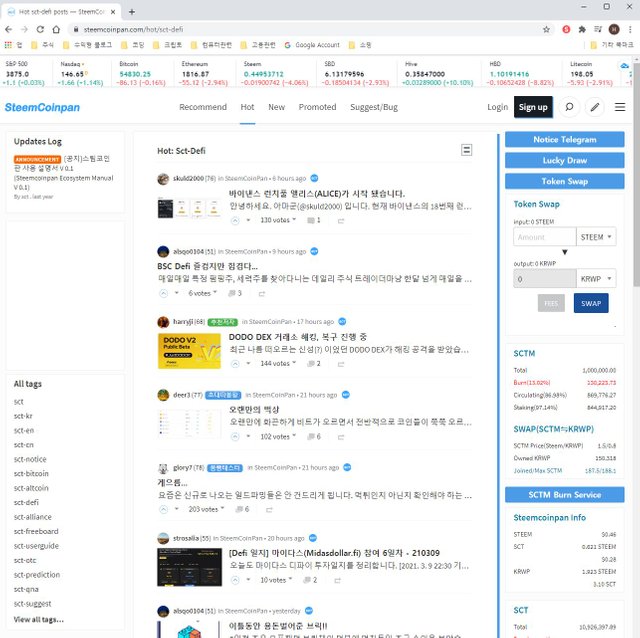Click the blue SWAP button
640x638 pixels.
pyautogui.click(x=591, y=303)
